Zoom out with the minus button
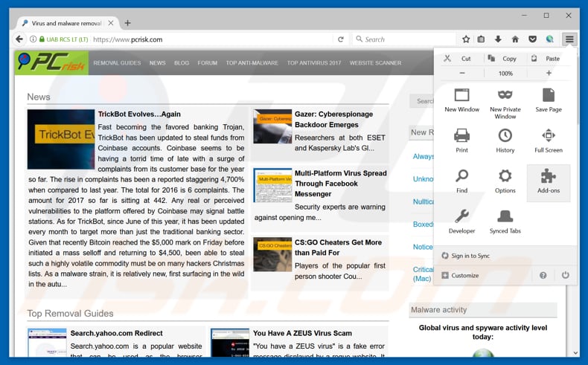This screenshot has height=365, width=588. tap(462, 74)
